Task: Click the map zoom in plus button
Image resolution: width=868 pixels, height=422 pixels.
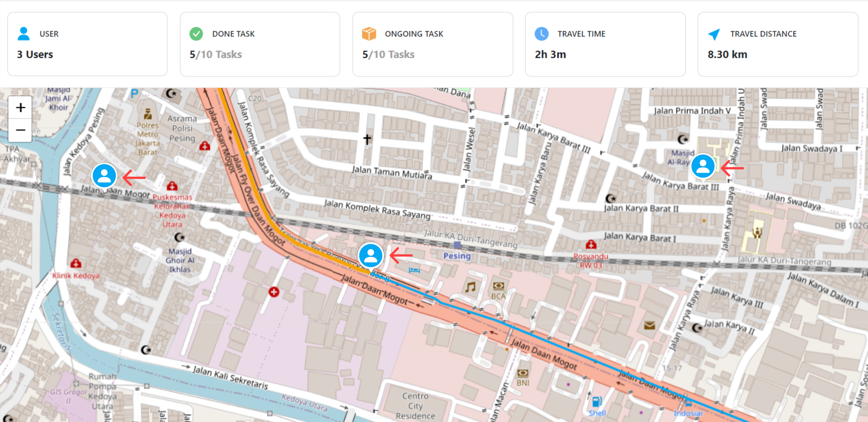Action: point(20,107)
